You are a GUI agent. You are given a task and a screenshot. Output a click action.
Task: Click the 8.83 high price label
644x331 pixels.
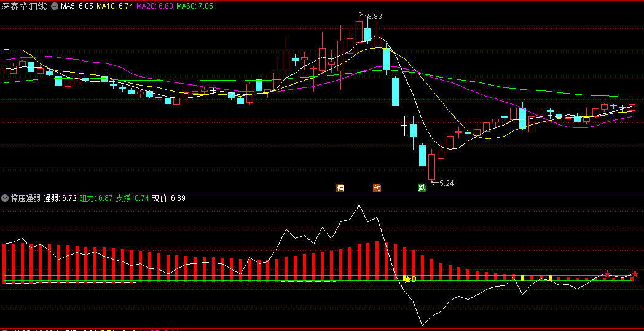[x=375, y=17]
